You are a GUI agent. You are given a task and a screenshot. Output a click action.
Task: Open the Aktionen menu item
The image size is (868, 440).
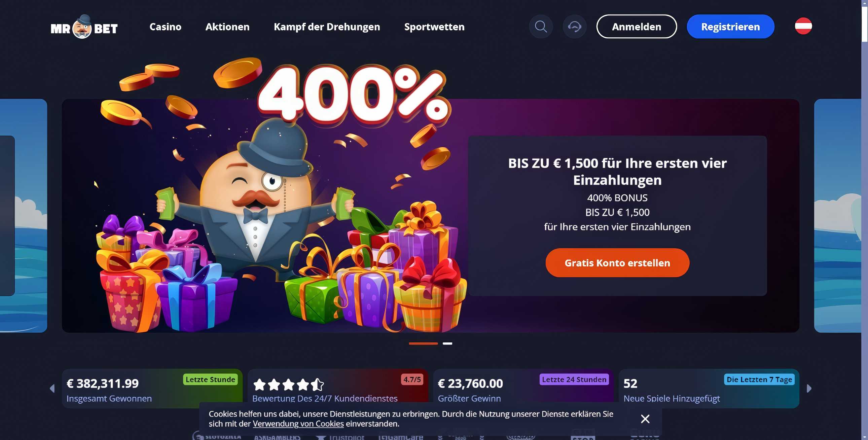227,27
